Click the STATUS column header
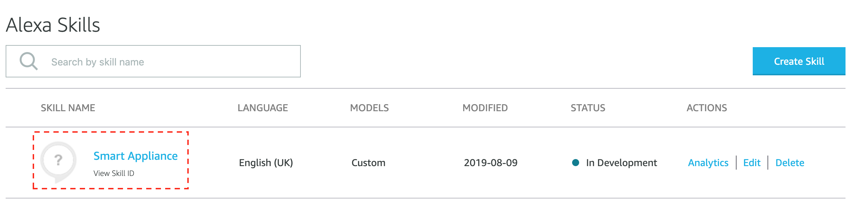Image resolution: width=868 pixels, height=202 pixels. pyautogui.click(x=588, y=108)
